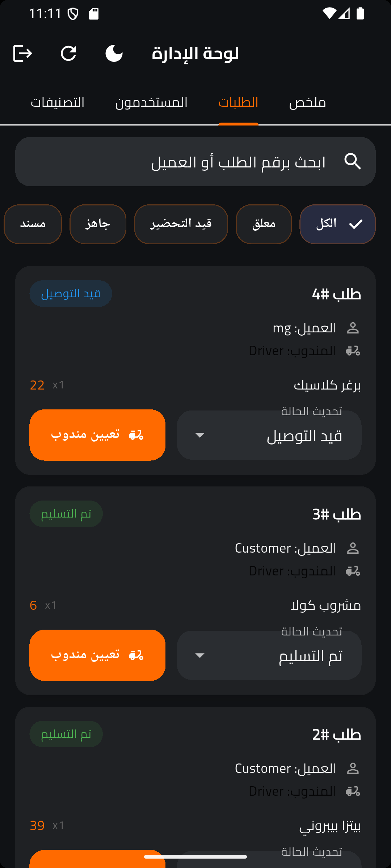Screen dimensions: 391x868
Task: Select the جاهز filter chip
Action: click(x=98, y=224)
